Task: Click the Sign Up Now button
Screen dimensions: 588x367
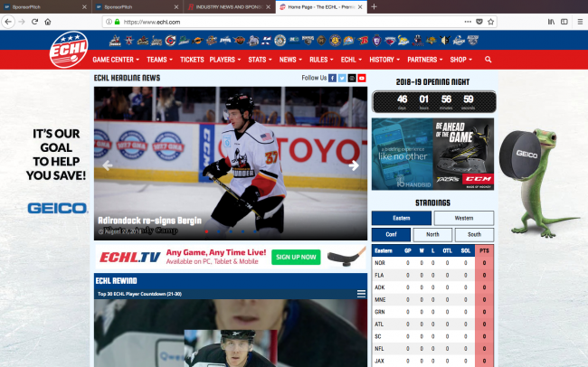Action: 296,257
